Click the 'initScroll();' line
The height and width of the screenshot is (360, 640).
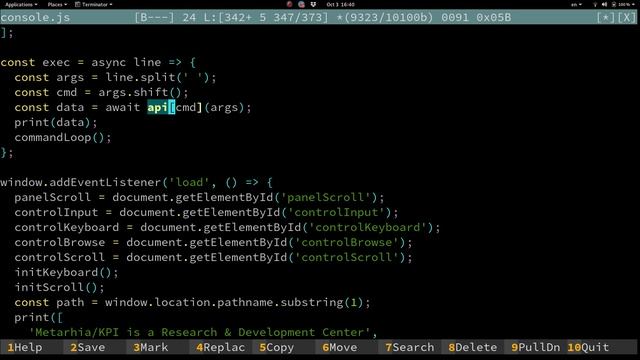(x=60, y=287)
